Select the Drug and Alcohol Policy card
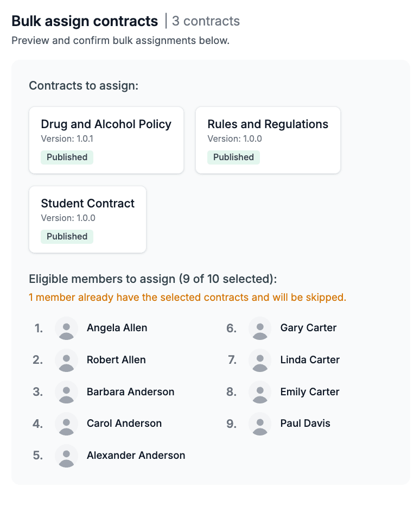The image size is (420, 505). click(x=106, y=140)
